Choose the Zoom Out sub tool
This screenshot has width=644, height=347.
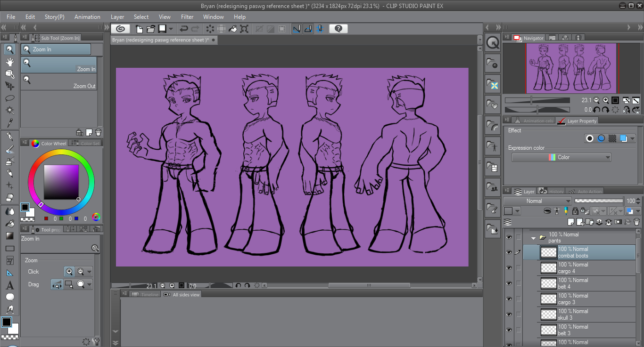(x=59, y=82)
